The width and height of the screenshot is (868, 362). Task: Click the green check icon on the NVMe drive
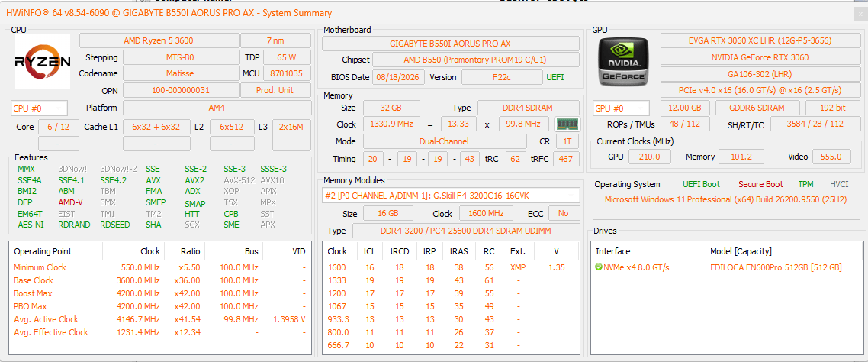pos(599,267)
